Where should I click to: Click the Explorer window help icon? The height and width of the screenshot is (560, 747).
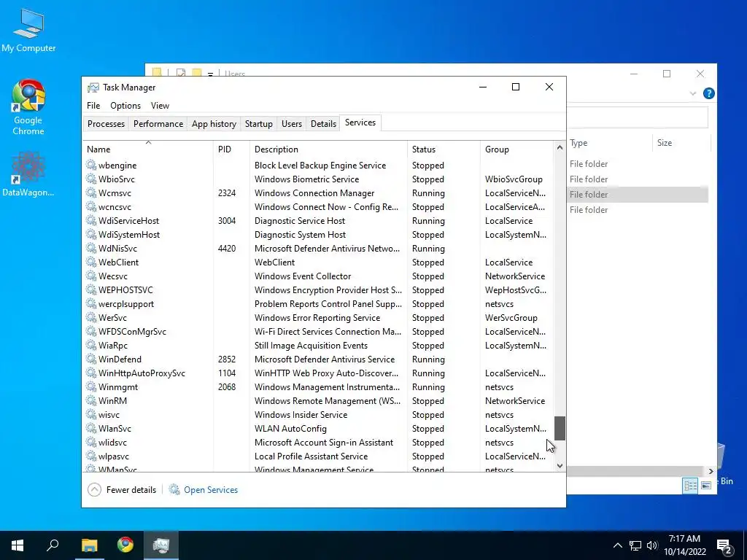(709, 93)
